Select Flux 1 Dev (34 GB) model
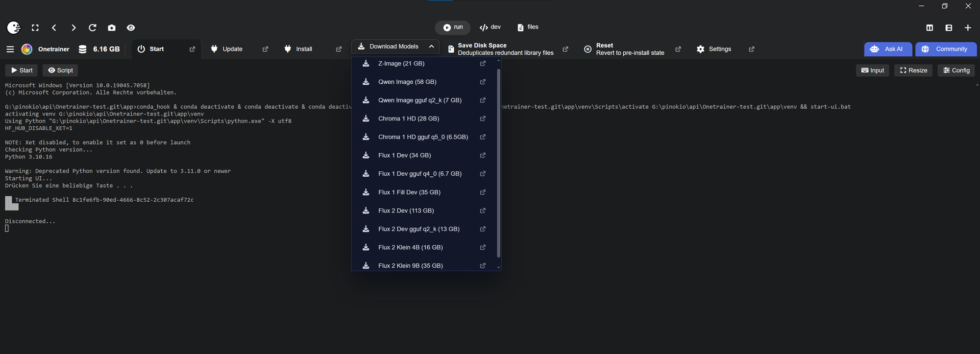 404,155
